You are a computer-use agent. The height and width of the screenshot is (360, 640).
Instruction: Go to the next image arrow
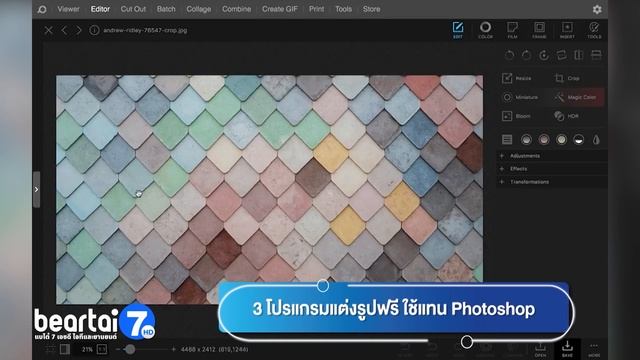tap(79, 30)
